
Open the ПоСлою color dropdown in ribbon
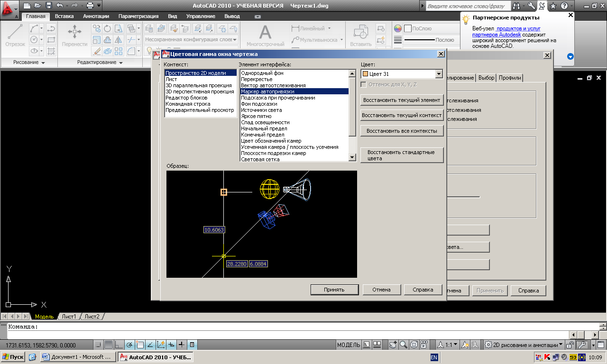(431, 28)
